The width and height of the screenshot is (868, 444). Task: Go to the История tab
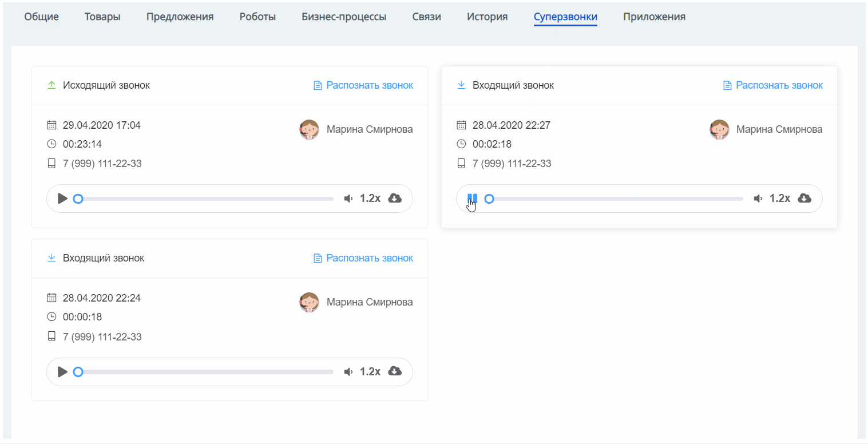(487, 17)
